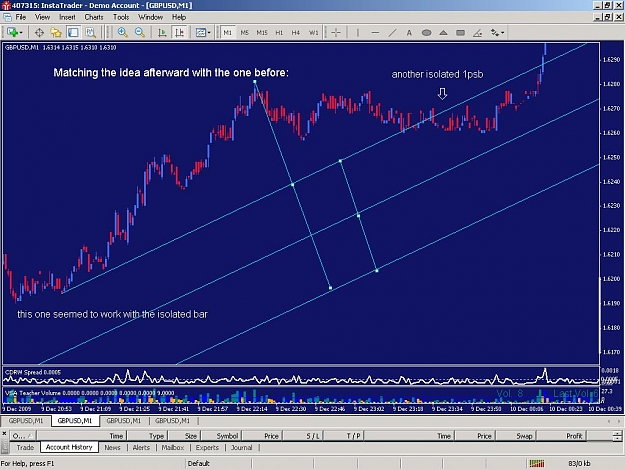Click the Default profile status bar entry
This screenshot has height=469, width=625.
click(199, 463)
